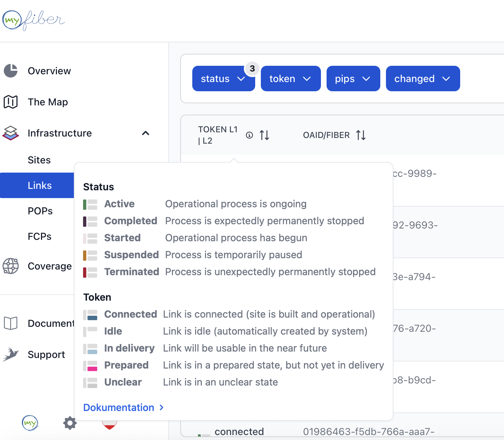Open settings with the gear icon
Viewport: 504px width, 440px height.
click(x=70, y=423)
